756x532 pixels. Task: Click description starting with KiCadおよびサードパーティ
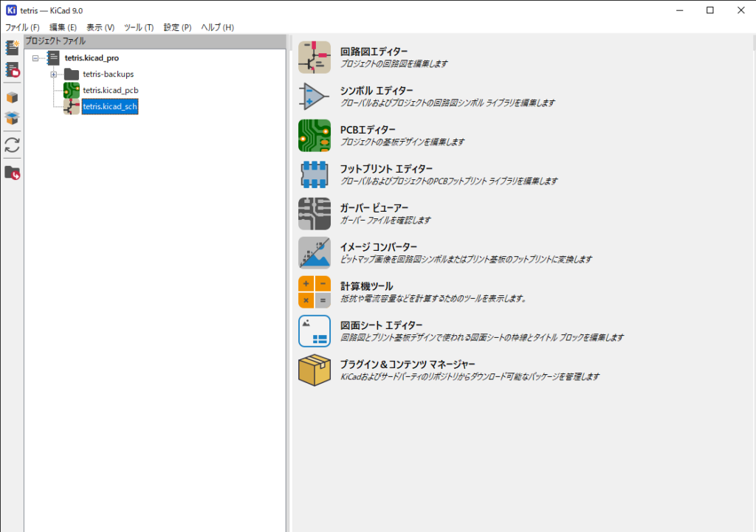point(470,376)
